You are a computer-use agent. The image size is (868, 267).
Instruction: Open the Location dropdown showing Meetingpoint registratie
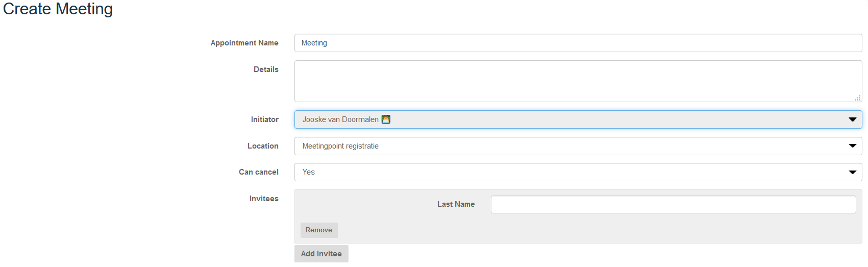[578, 146]
